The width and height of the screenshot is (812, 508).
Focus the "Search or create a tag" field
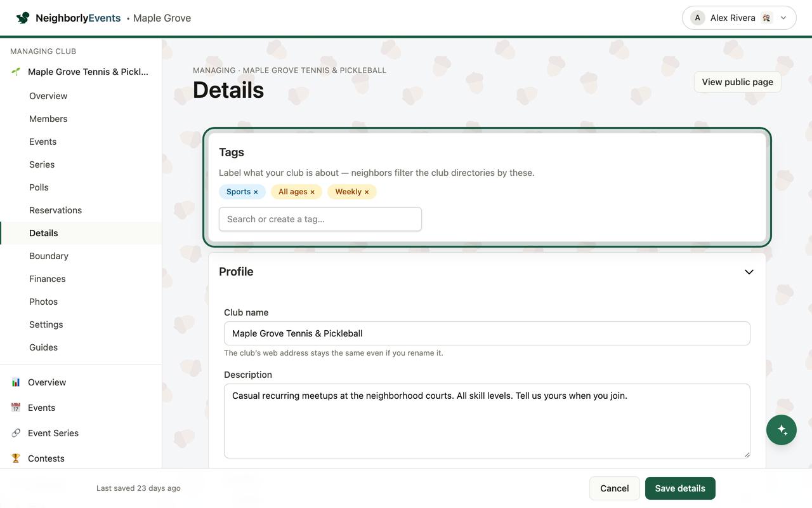coord(320,219)
